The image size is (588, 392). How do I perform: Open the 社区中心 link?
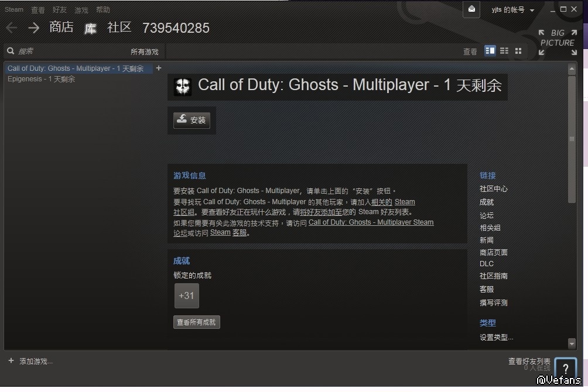(494, 189)
